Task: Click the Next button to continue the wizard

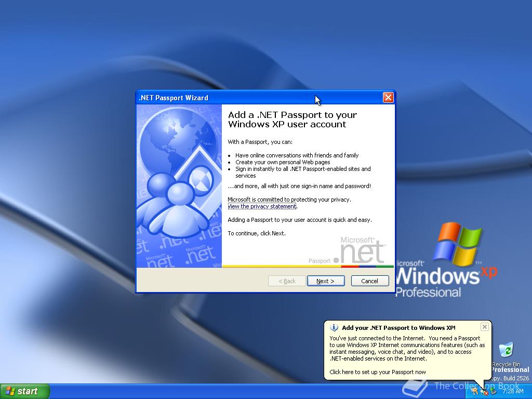Action: click(x=326, y=281)
